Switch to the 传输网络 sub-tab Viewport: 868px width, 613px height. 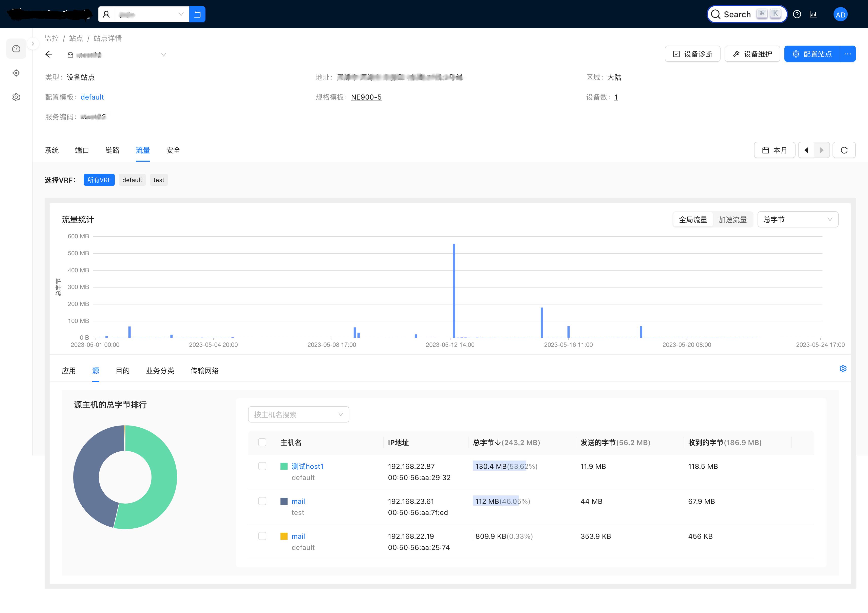[x=204, y=371]
